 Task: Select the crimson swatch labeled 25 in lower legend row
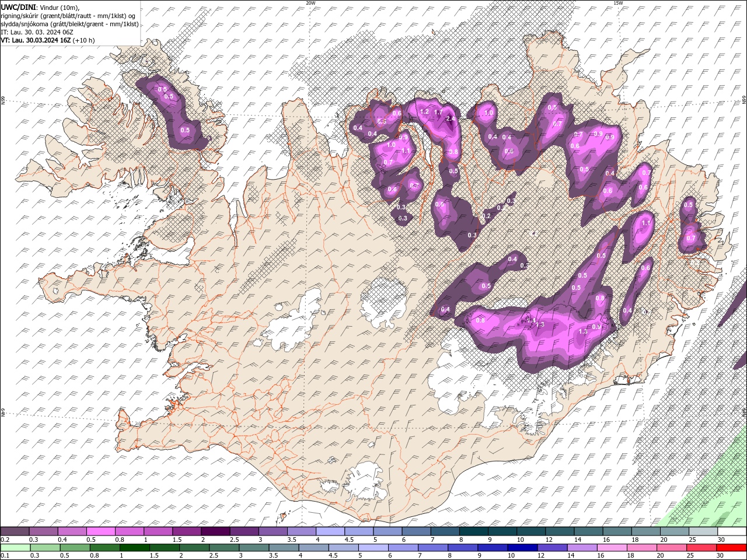tap(700, 547)
